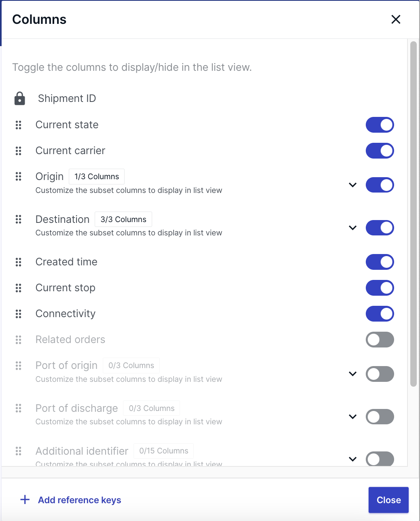Image resolution: width=420 pixels, height=521 pixels.
Task: Expand the Destination subset columns chevron
Action: click(x=353, y=228)
